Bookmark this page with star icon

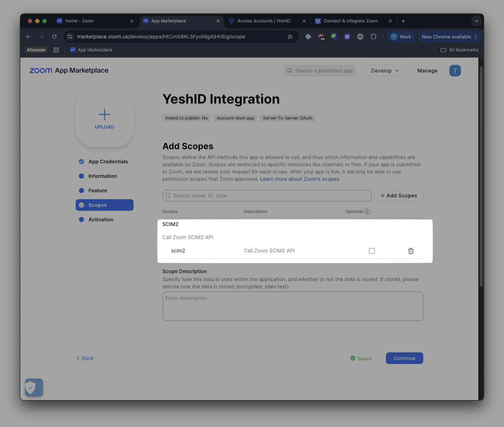click(290, 37)
